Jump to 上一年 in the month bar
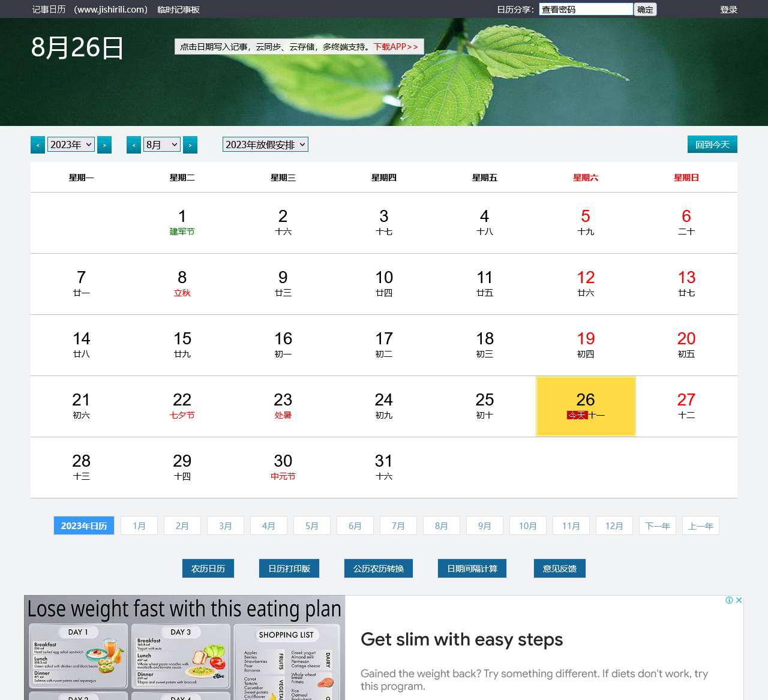Screen dimensions: 768x700 coord(701,525)
